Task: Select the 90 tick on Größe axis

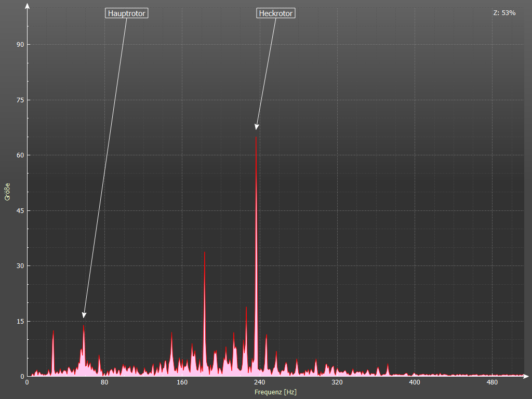Action: click(20, 45)
